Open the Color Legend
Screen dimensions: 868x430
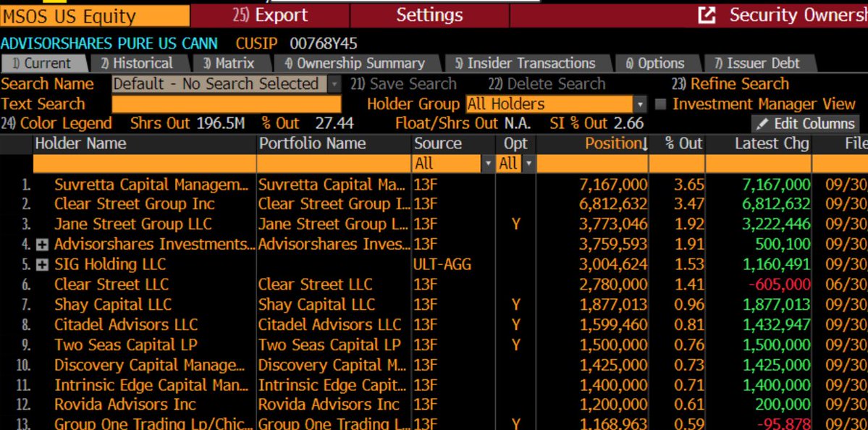56,123
